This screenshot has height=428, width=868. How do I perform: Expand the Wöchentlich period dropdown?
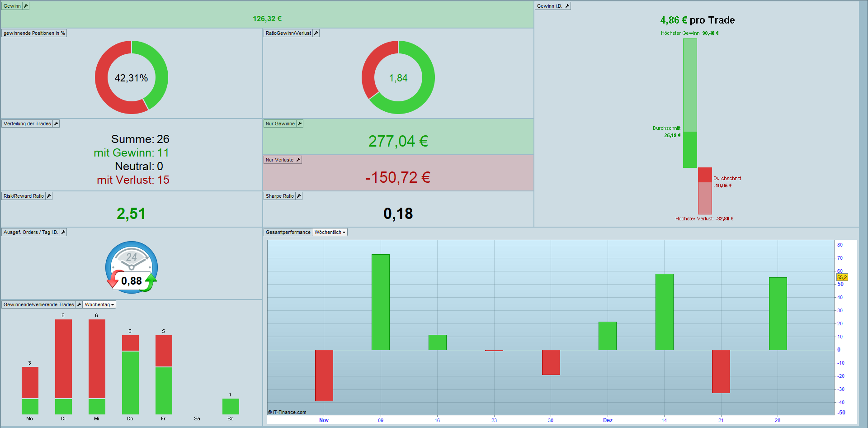(330, 232)
